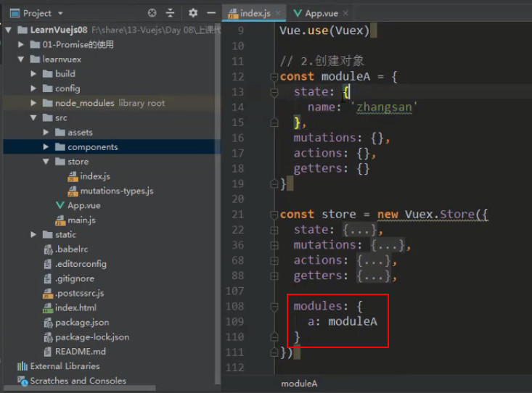Collapse modules block fold marker on line 108
Screen dimensions: 532x393
pyautogui.click(x=274, y=307)
